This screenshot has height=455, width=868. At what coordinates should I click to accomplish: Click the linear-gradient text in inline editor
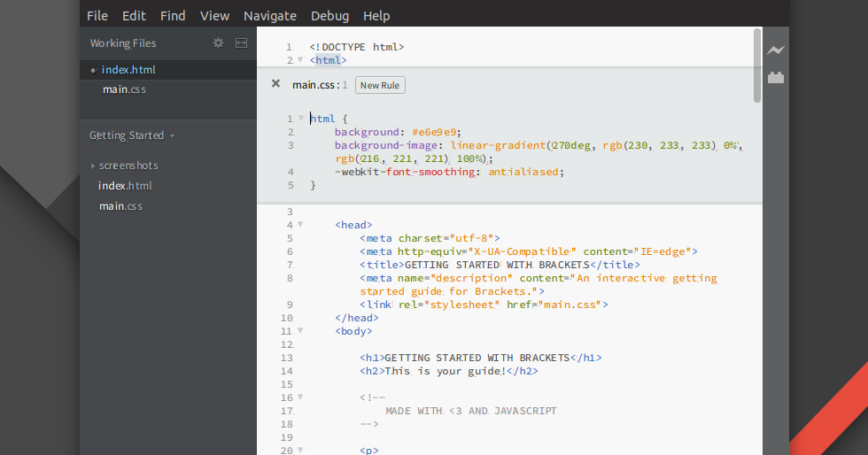pos(498,145)
